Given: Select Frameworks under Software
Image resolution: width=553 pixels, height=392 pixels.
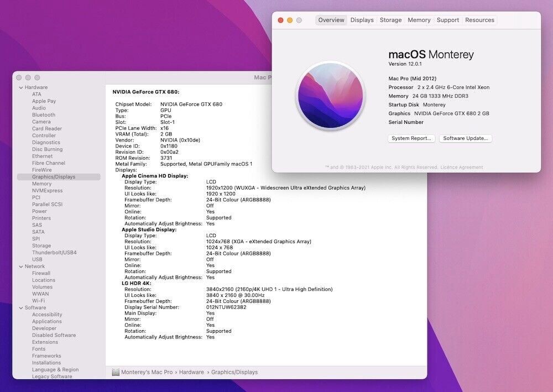Looking at the screenshot, I should pyautogui.click(x=46, y=356).
